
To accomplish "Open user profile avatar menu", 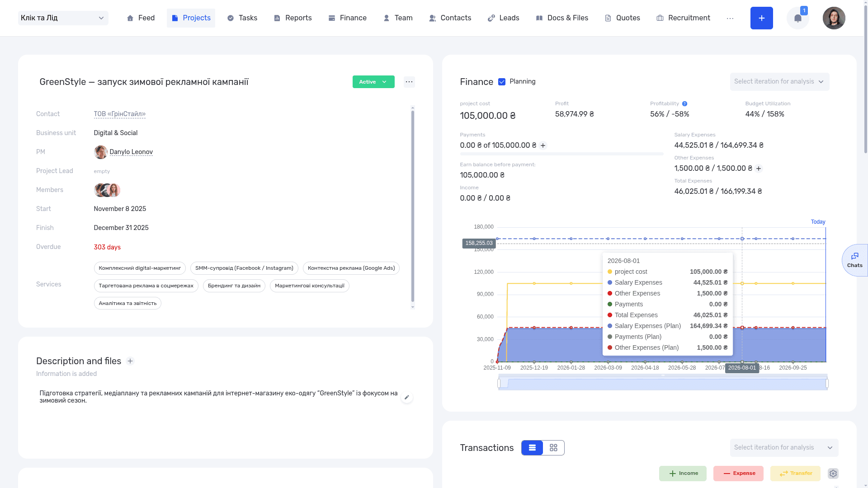I will pyautogui.click(x=834, y=18).
